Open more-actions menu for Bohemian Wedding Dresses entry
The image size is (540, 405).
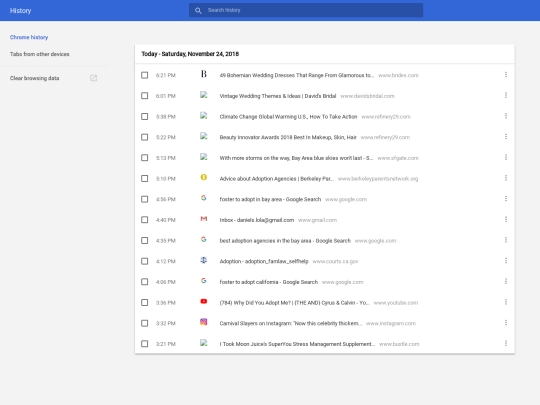506,75
